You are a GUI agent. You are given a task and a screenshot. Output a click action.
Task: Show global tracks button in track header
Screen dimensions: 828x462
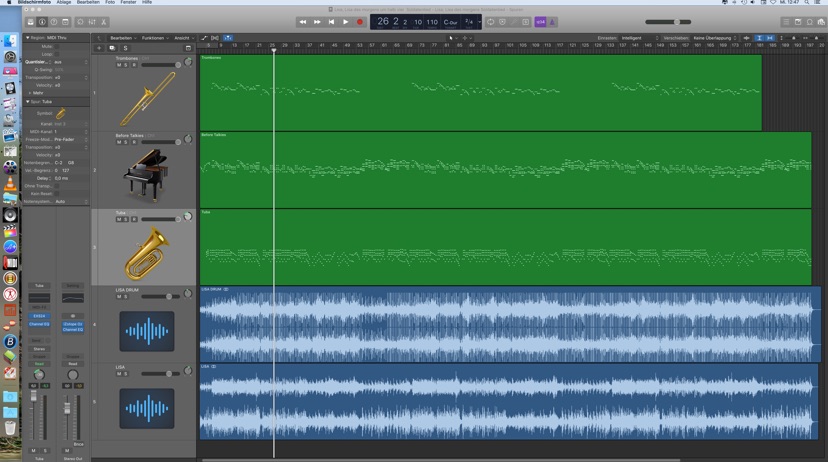(189, 48)
